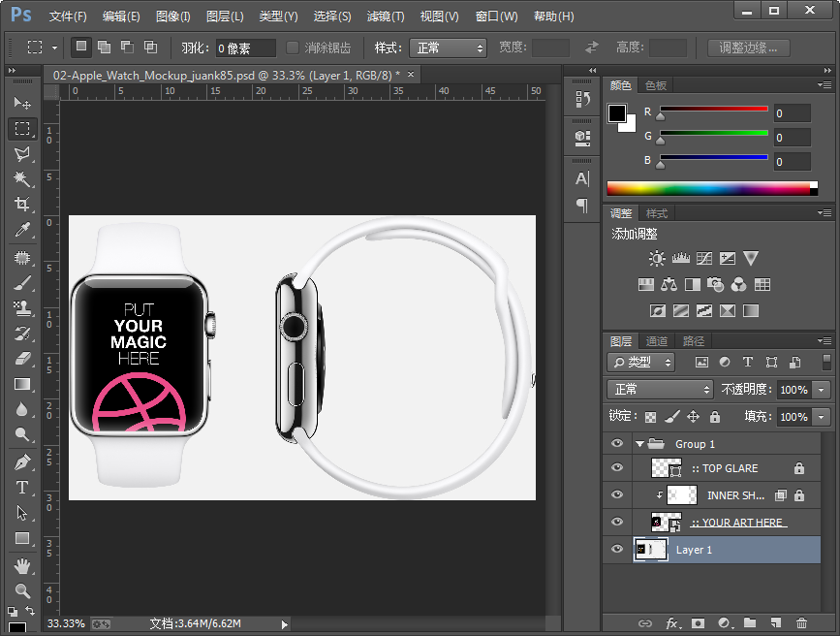840x636 pixels.
Task: Click the zoom percentage field 33.33%
Action: point(66,623)
